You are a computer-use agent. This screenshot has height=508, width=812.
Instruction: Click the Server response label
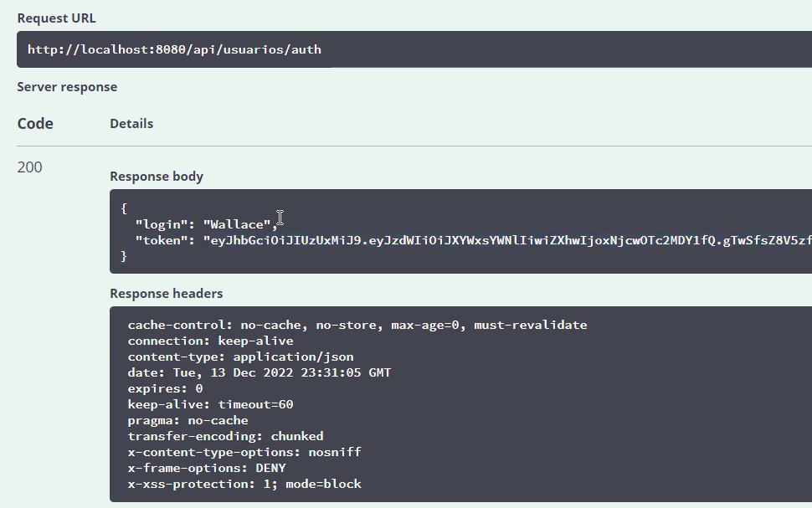66,86
